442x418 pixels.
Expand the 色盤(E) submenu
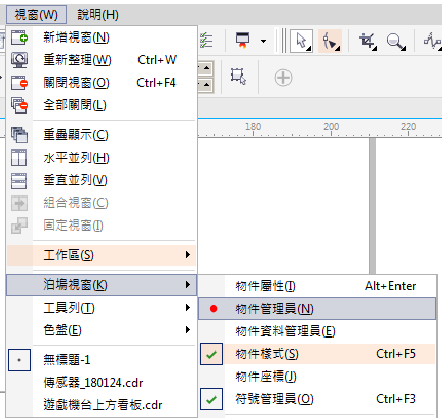click(x=101, y=330)
